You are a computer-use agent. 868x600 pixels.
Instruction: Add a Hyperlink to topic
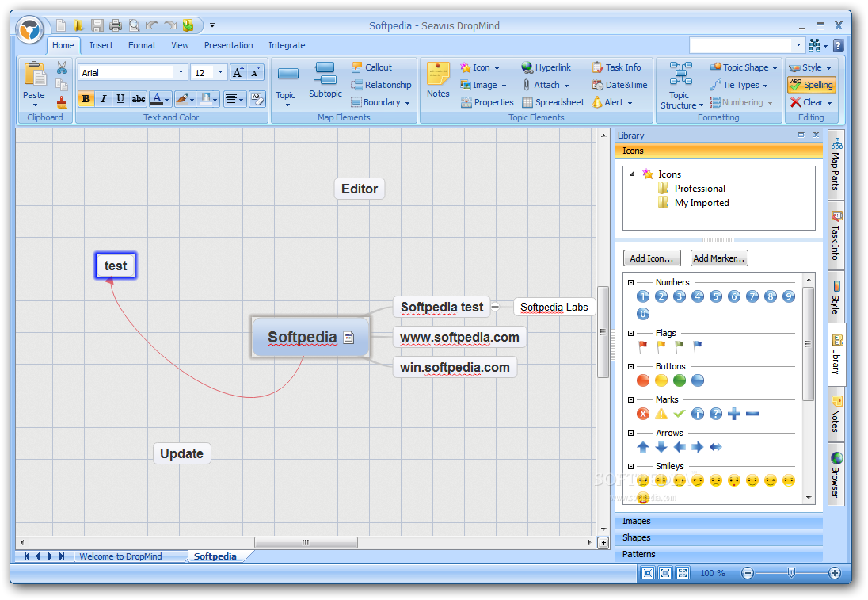[x=546, y=67]
